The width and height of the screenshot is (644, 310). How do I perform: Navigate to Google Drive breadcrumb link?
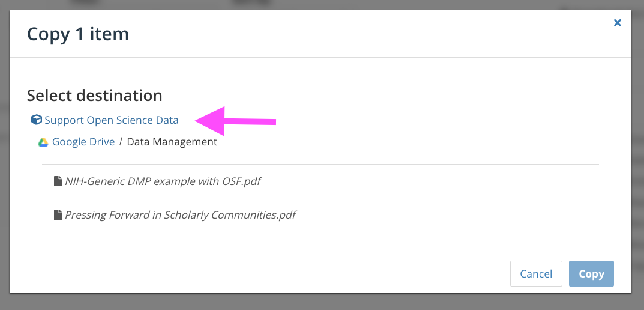coord(83,142)
